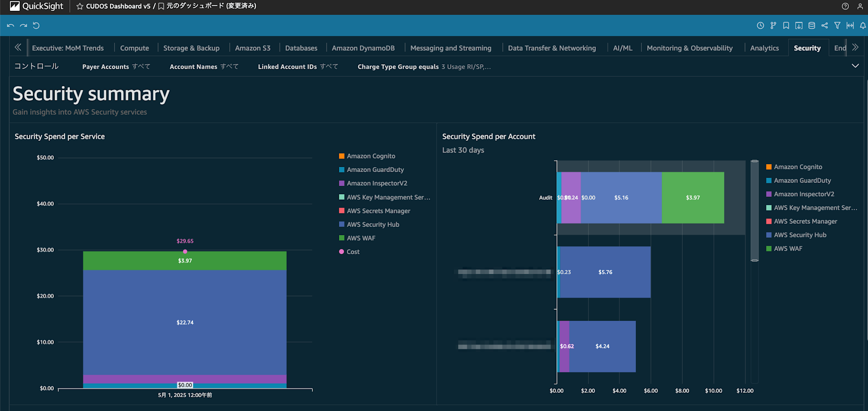Click the $5.16 segment in Audit bar
Viewport: 868px width, 411px height.
621,198
